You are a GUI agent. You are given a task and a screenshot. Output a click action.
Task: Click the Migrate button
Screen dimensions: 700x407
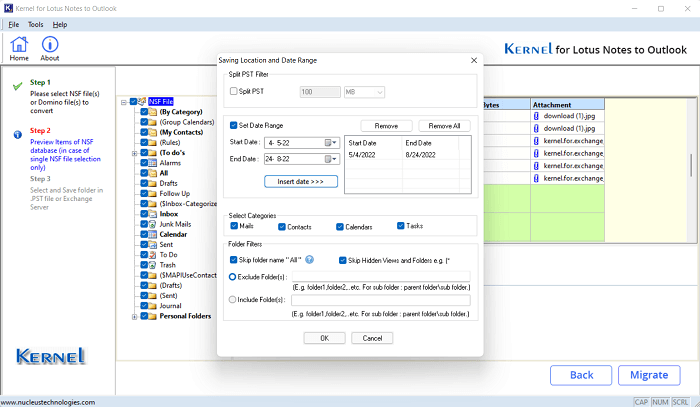649,375
